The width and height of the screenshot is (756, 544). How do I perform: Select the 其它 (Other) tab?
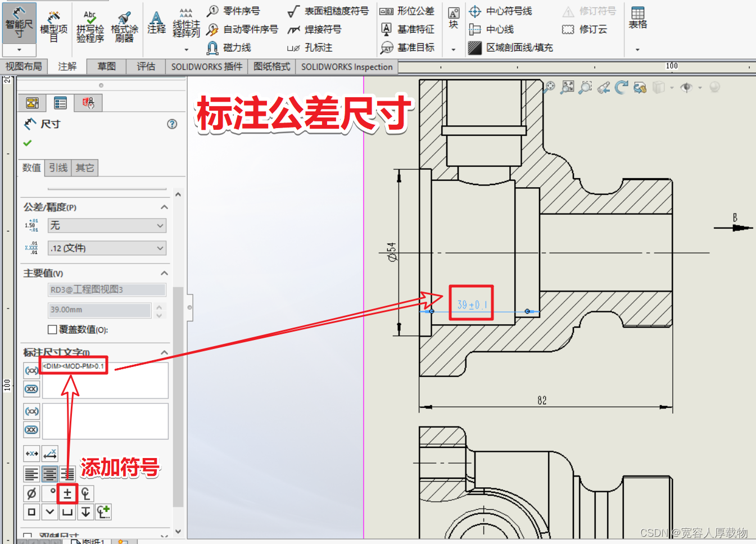pos(85,167)
